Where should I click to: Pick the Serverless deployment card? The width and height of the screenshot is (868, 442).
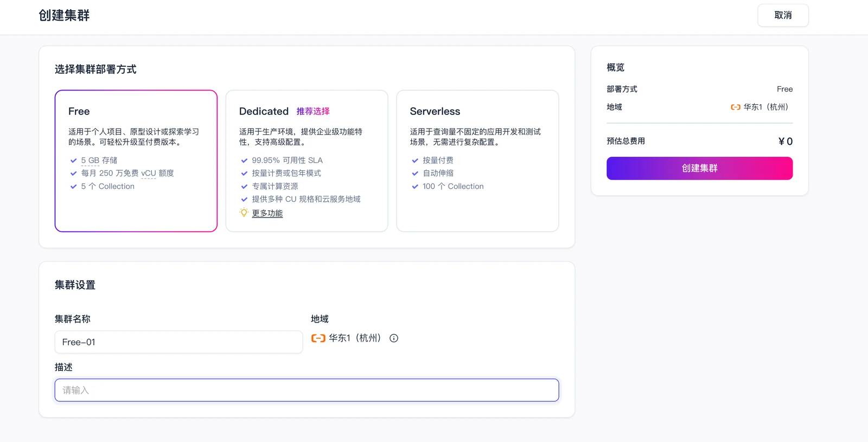pos(477,161)
